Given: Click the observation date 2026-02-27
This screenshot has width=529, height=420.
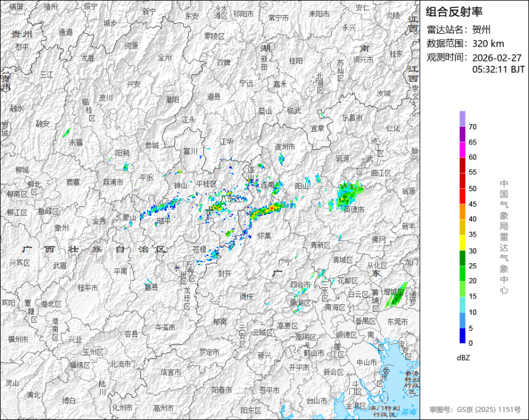Looking at the screenshot, I should [496, 58].
